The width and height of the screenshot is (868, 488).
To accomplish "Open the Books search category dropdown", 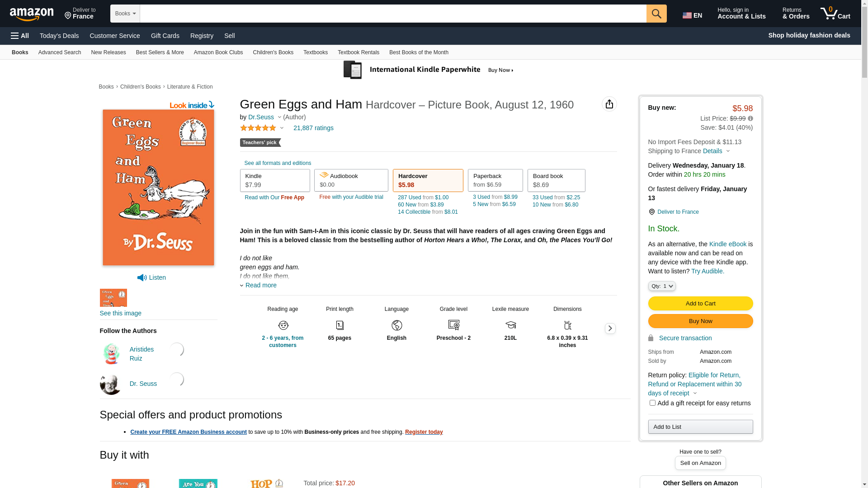I will (x=125, y=14).
